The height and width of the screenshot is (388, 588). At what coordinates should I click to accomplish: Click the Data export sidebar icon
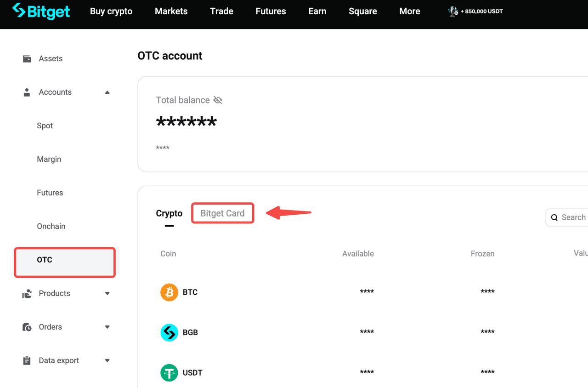pos(27,360)
